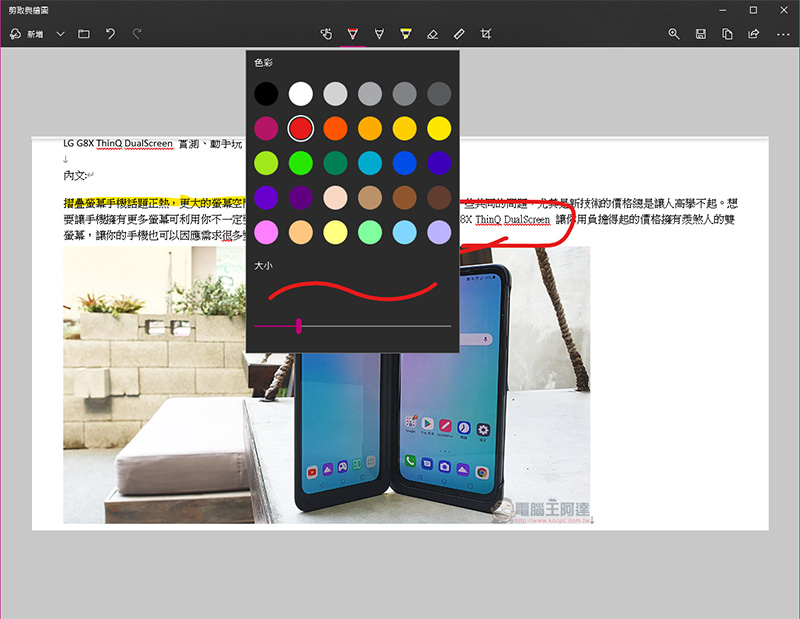Toggle the ruler tool

[x=459, y=34]
